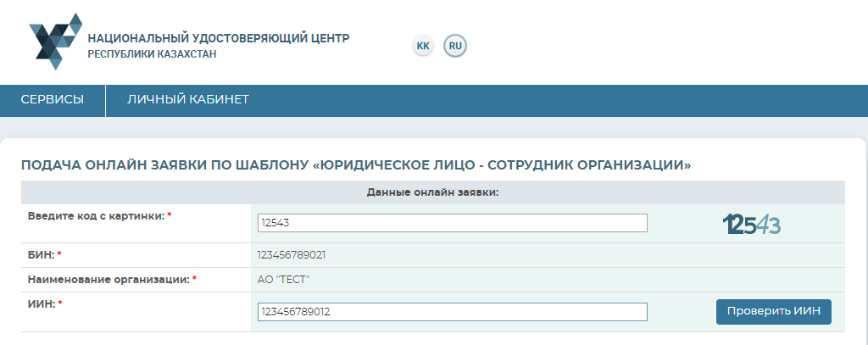This screenshot has width=868, height=345.
Task: Click the "Наименование организации" label
Action: pyautogui.click(x=108, y=279)
